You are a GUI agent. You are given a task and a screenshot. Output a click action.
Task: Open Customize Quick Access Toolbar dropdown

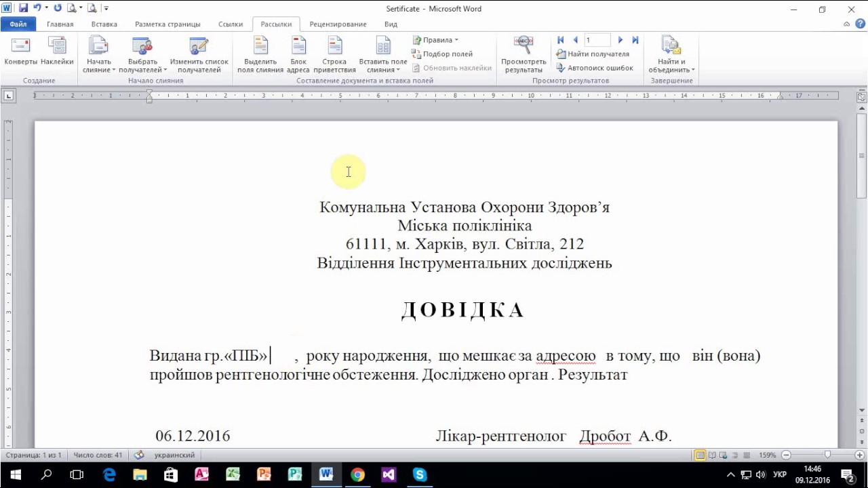pyautogui.click(x=106, y=8)
